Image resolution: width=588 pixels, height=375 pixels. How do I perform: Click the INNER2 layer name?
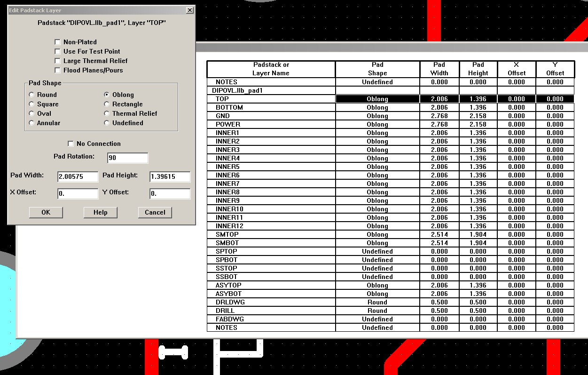227,141
